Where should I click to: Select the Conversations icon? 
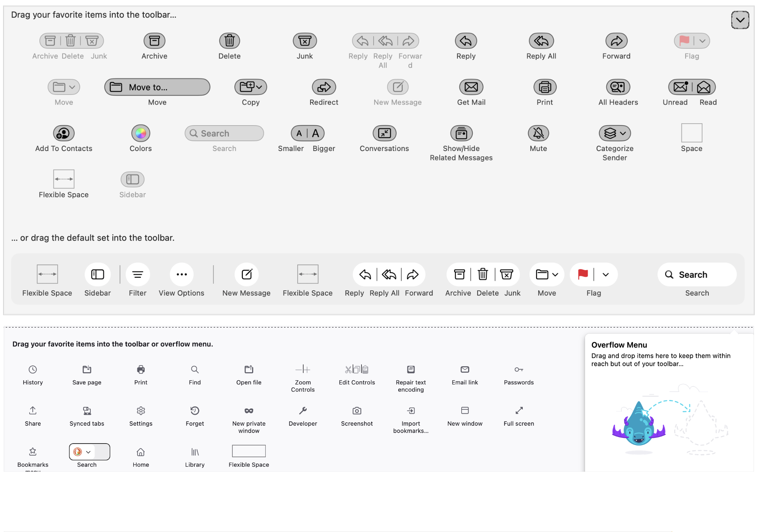384,134
